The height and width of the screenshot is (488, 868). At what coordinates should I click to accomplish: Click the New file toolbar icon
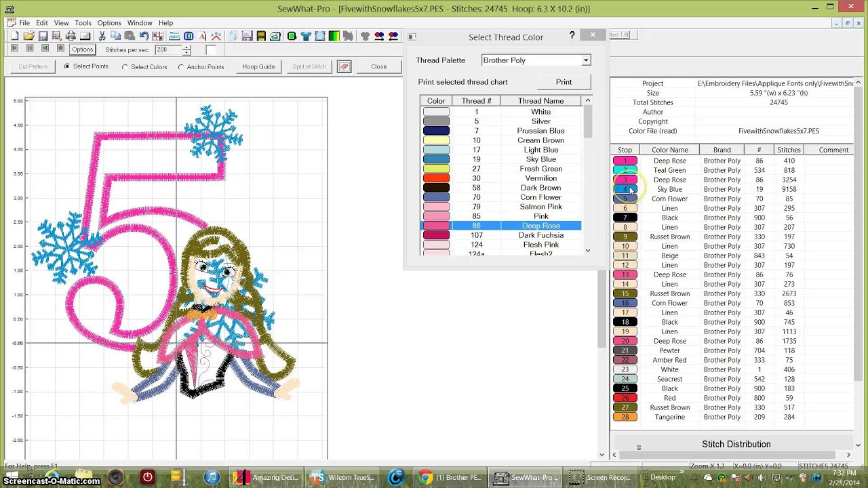(x=14, y=36)
